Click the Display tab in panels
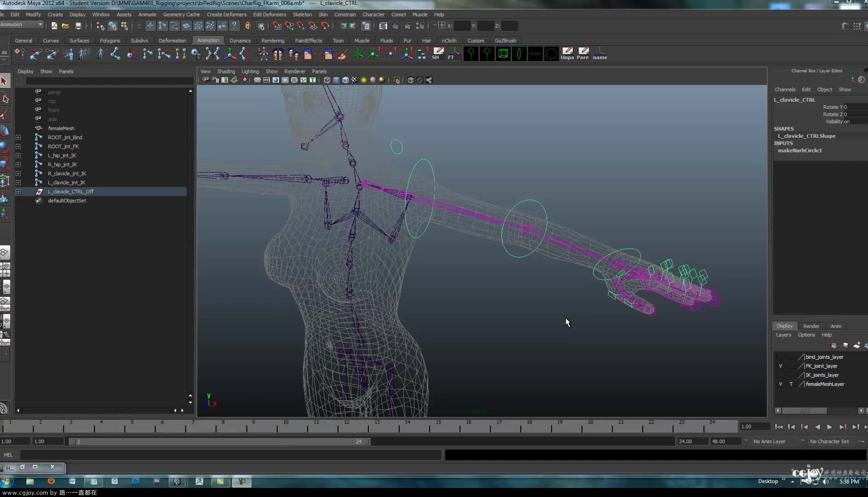The width and height of the screenshot is (868, 497). click(25, 71)
